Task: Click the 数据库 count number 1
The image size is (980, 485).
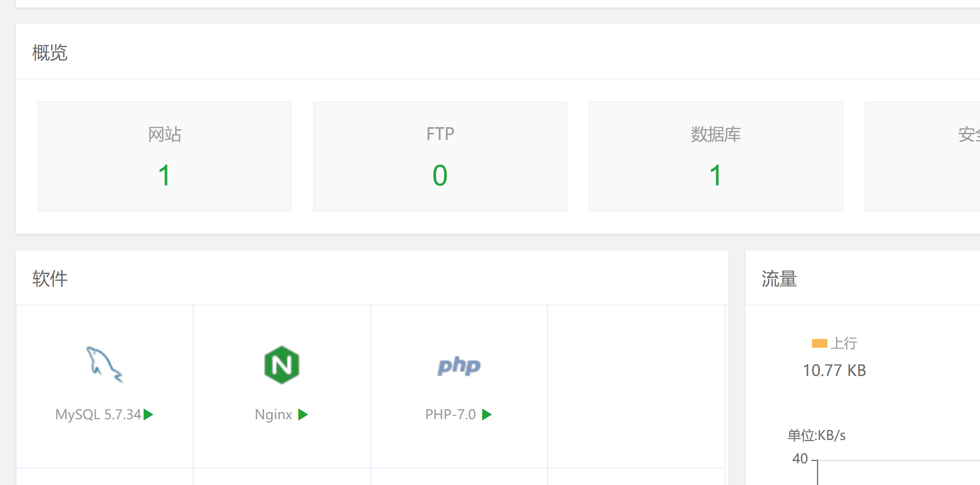Action: [x=716, y=175]
